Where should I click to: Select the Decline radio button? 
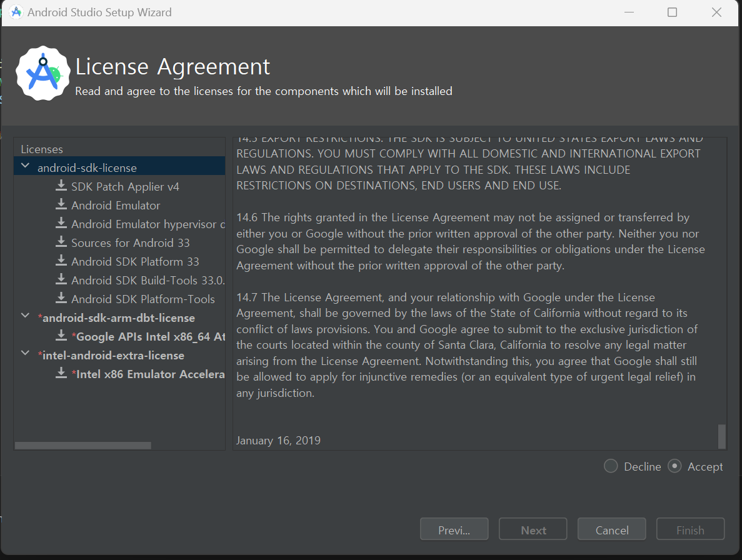(x=611, y=466)
